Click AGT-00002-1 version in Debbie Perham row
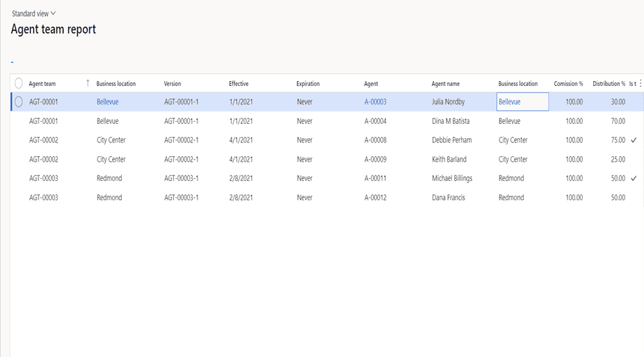This screenshot has width=644, height=357. (182, 140)
